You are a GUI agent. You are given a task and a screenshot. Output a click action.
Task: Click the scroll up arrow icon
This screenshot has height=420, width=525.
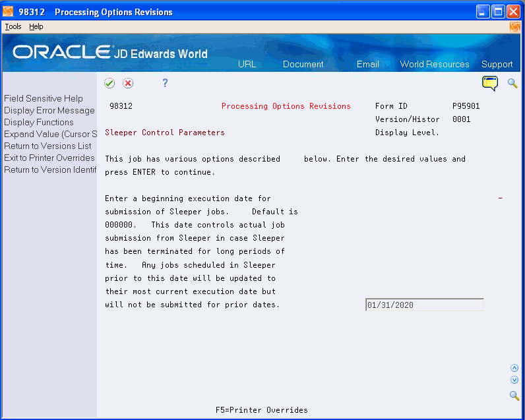[514, 368]
